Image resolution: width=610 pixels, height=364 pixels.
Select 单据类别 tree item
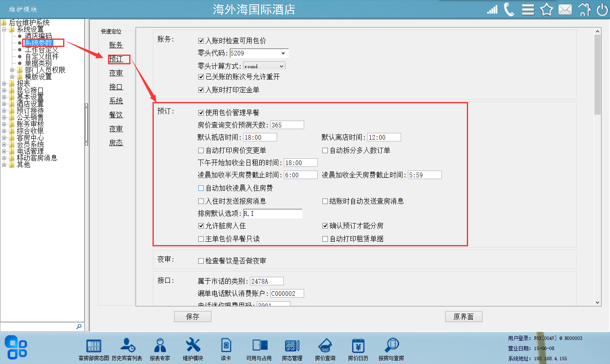(38, 63)
